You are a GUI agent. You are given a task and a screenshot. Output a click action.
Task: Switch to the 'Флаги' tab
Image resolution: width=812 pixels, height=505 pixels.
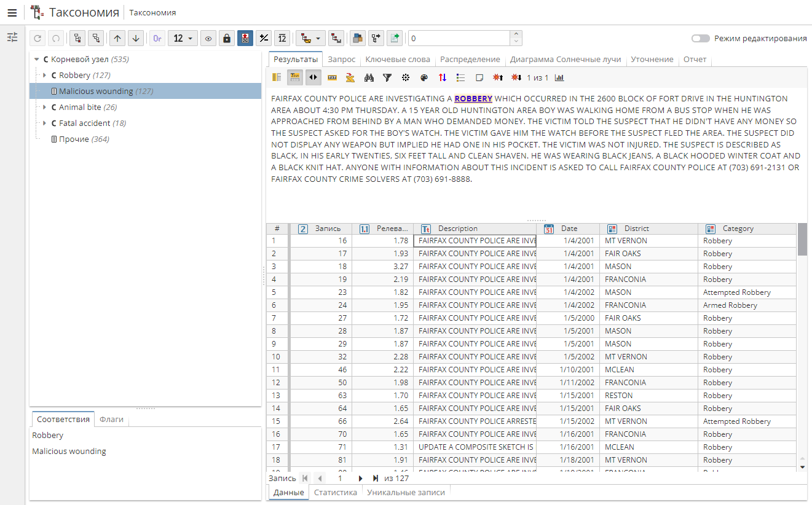click(x=112, y=420)
